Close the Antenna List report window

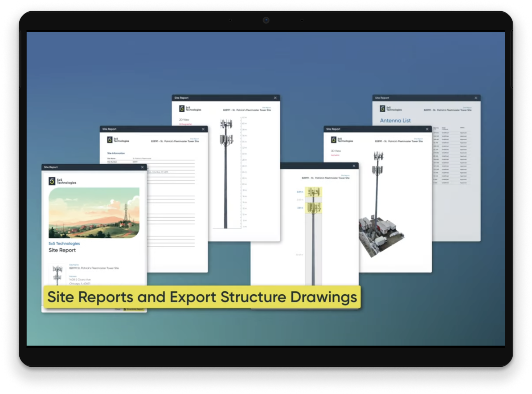[476, 98]
